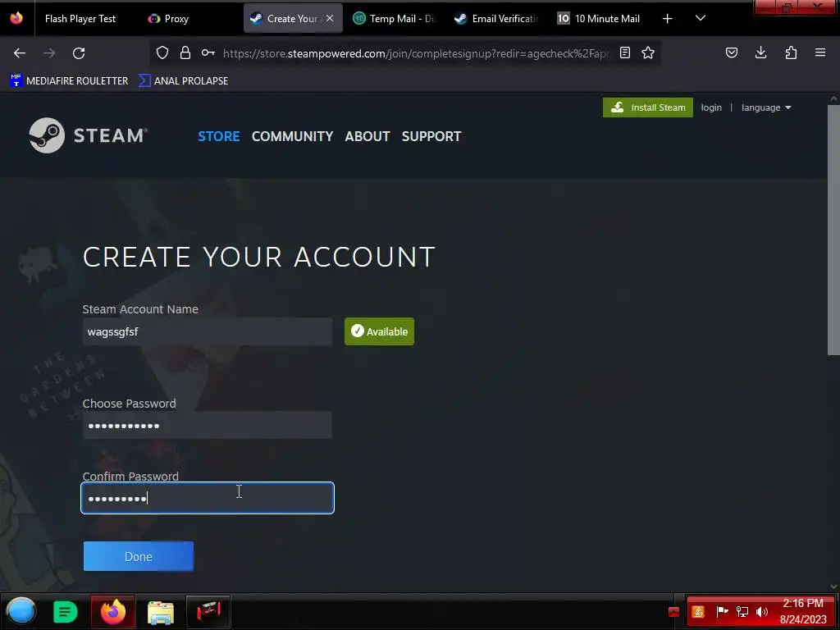Image resolution: width=840 pixels, height=630 pixels.
Task: Expand the language dropdown
Action: tap(766, 107)
